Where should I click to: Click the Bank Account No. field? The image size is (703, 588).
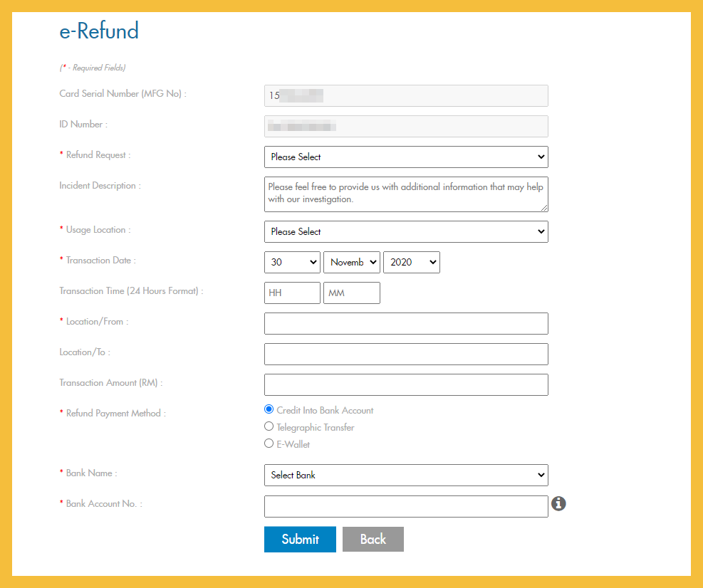coord(405,506)
